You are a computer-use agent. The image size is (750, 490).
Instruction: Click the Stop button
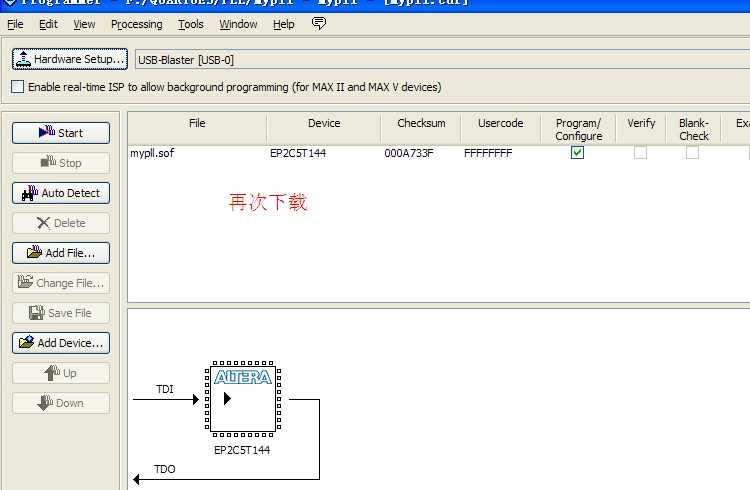[x=61, y=163]
